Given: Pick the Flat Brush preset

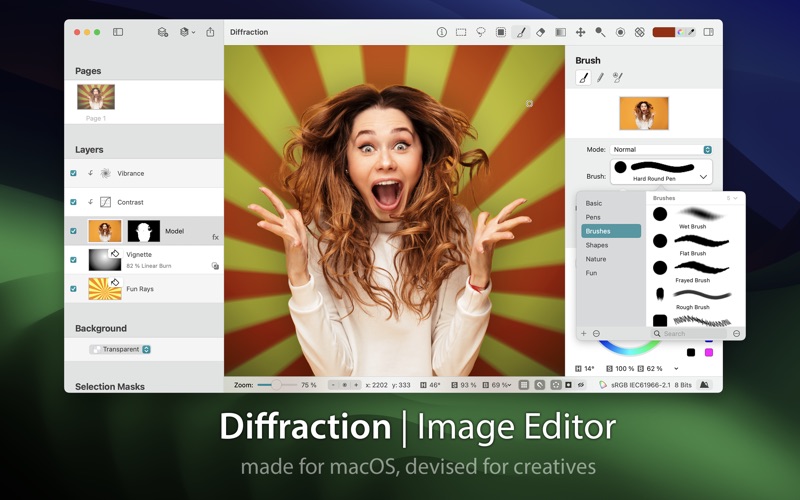Looking at the screenshot, I should click(692, 244).
